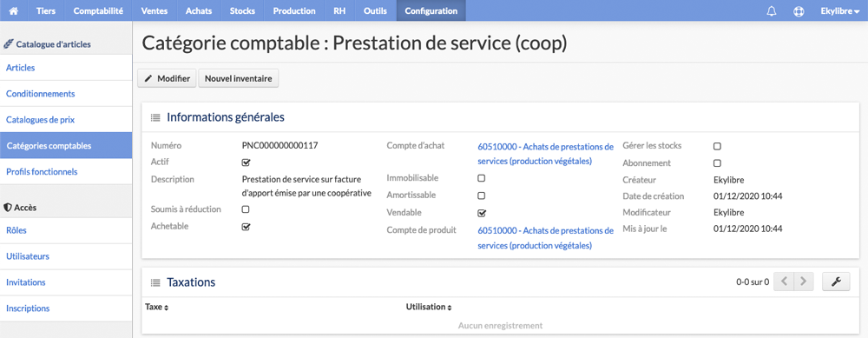The image size is (868, 338).
Task: Click the Informations générales list icon
Action: [x=155, y=118]
